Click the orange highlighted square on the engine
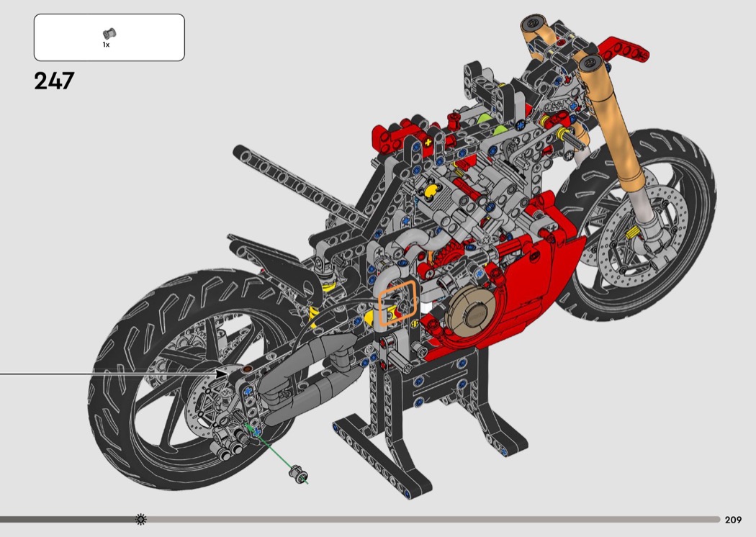The width and height of the screenshot is (756, 537). 398,299
